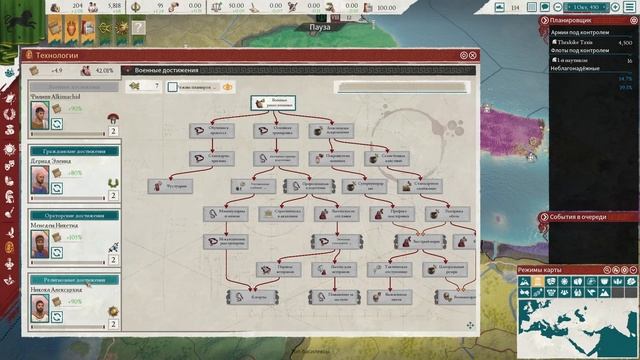The width and height of the screenshot is (640, 360).
Task: Select the greyed military advances tab above Alkimachid
Action: [x=74, y=87]
